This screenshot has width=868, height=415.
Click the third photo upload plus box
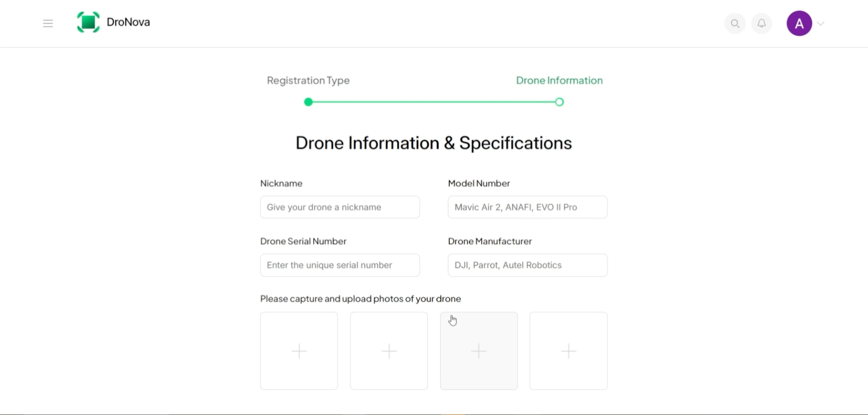(478, 351)
